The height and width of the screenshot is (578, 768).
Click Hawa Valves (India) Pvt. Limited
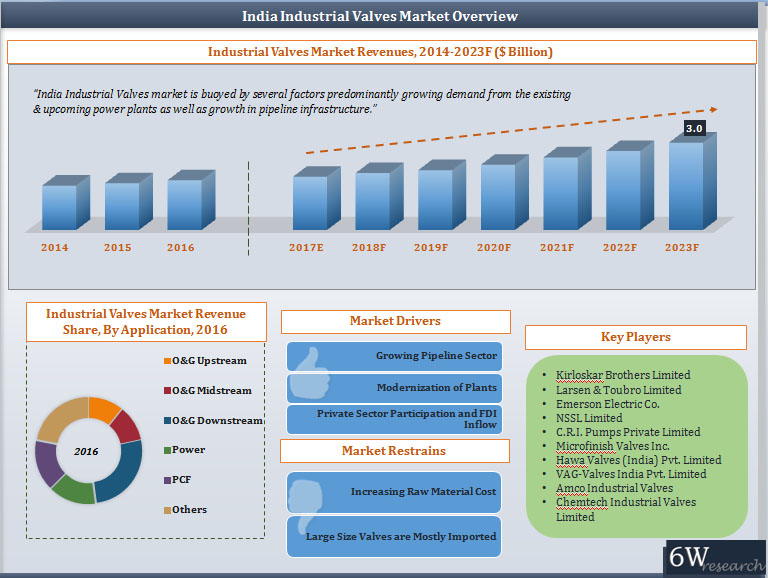[x=639, y=460]
